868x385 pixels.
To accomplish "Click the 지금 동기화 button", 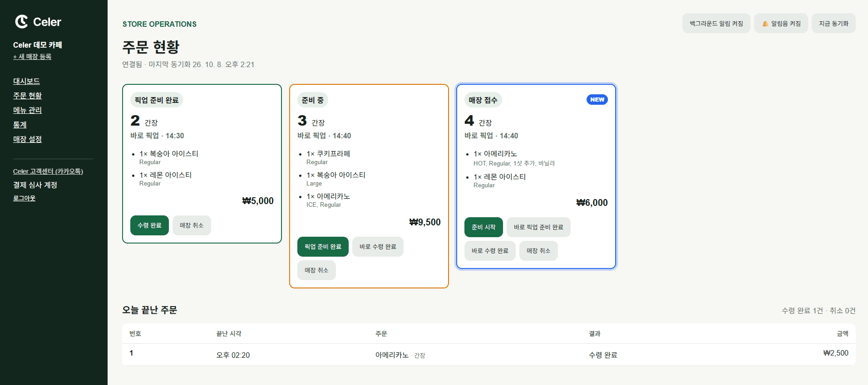I will (x=833, y=23).
